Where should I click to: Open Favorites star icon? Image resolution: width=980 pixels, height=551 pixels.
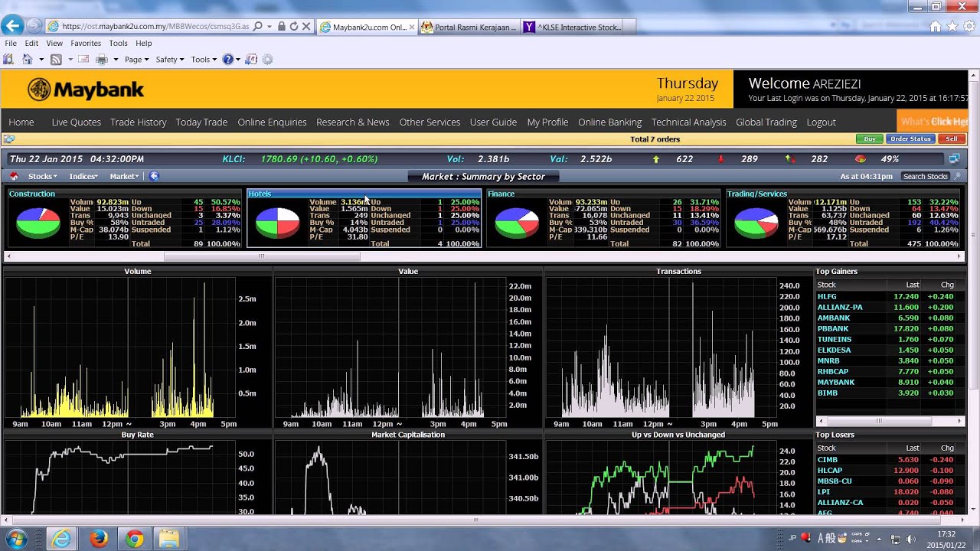click(x=952, y=26)
